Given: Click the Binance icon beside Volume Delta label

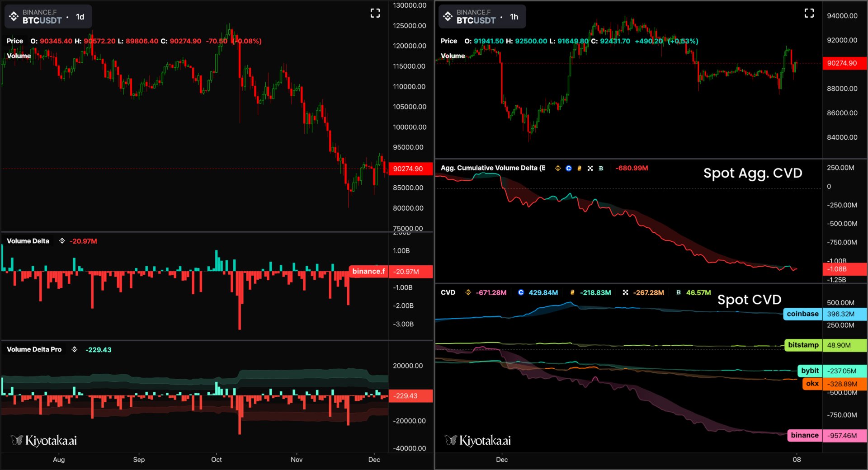Looking at the screenshot, I should coord(62,241).
